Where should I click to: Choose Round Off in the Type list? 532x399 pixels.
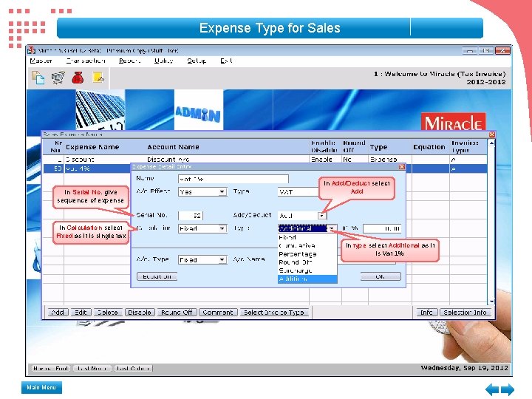point(307,262)
